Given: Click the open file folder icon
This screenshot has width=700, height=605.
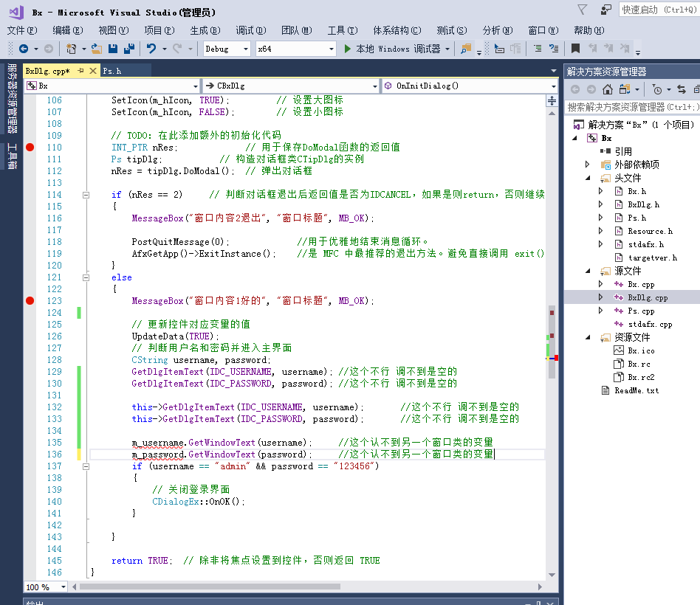Looking at the screenshot, I should point(97,49).
